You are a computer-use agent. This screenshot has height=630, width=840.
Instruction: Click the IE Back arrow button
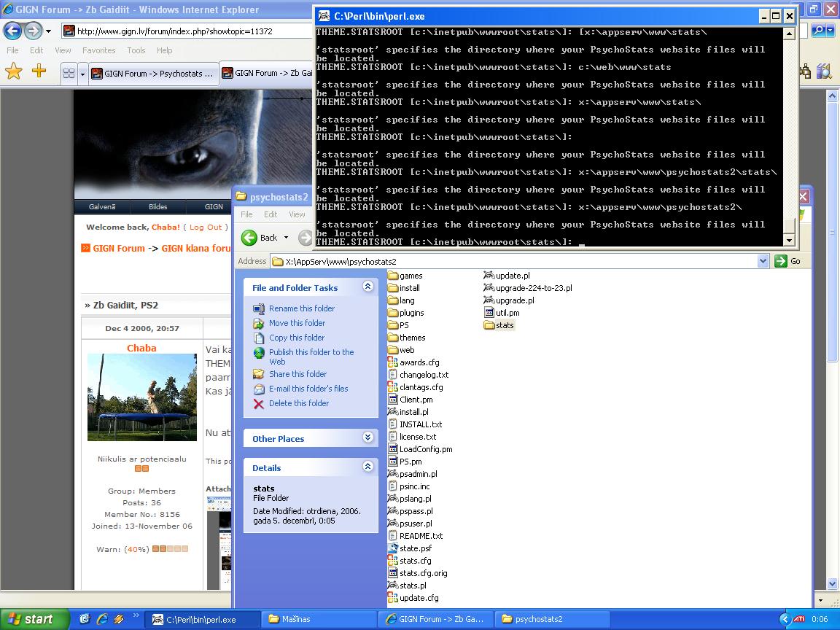(13, 31)
